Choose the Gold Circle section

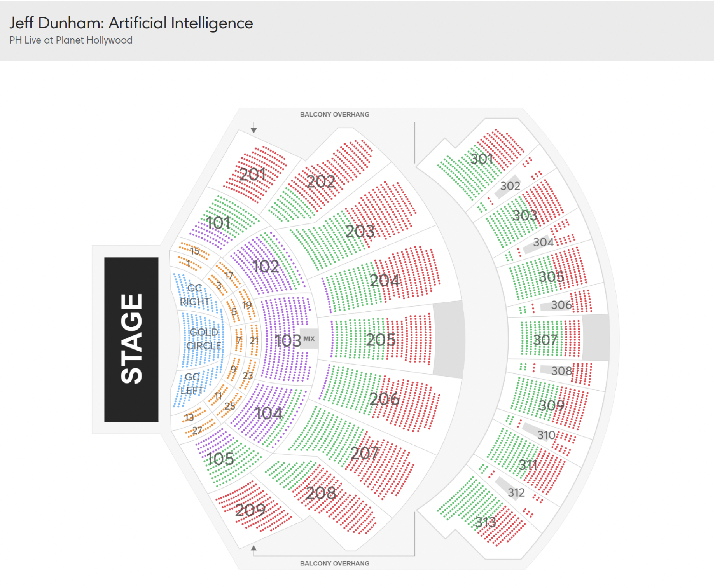point(203,339)
